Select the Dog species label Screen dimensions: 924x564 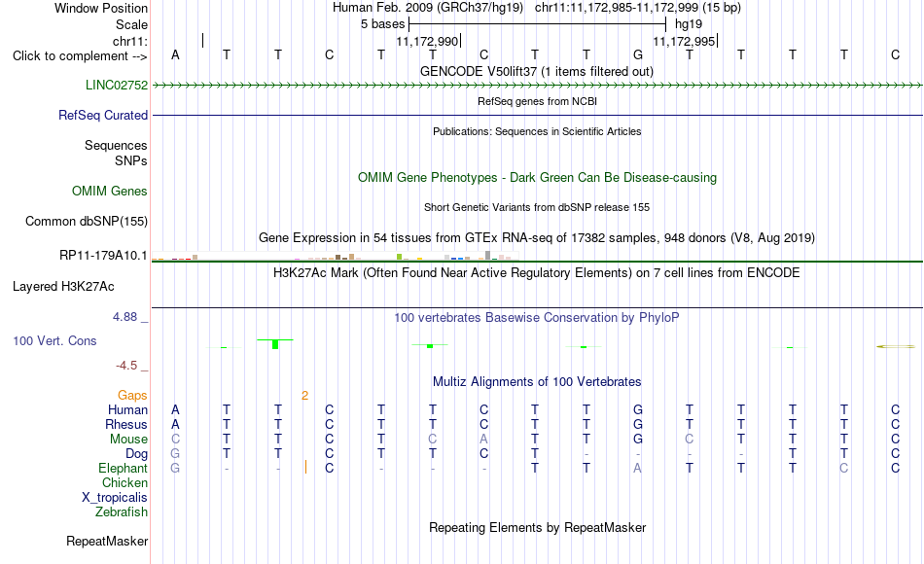tap(137, 454)
